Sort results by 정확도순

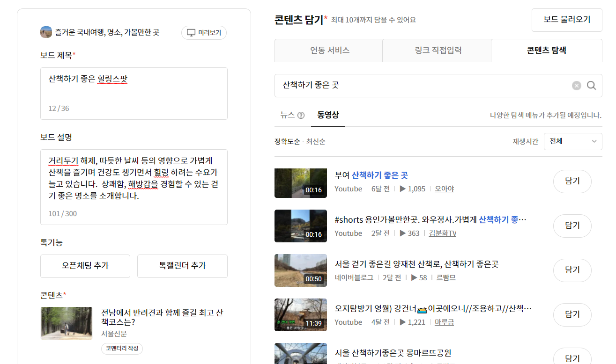pos(287,141)
